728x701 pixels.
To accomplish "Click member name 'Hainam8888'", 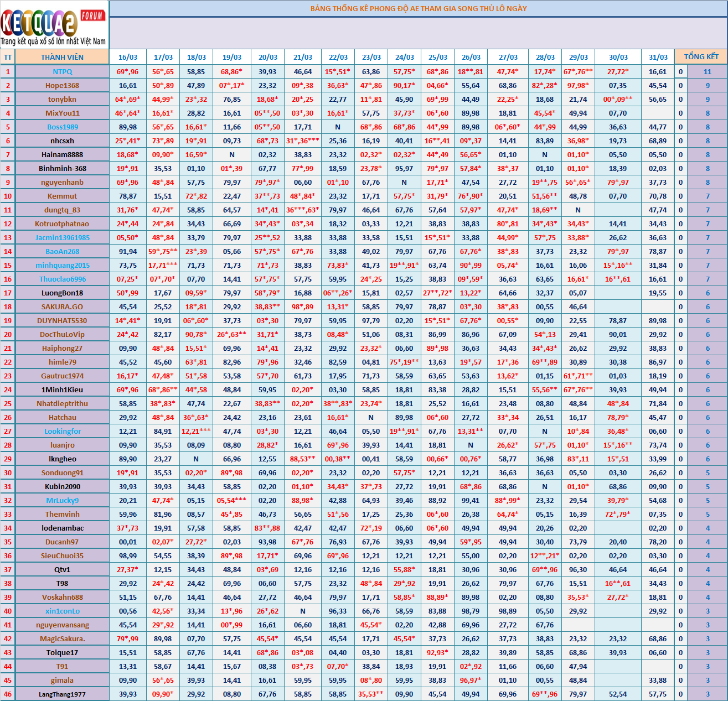I will click(62, 154).
